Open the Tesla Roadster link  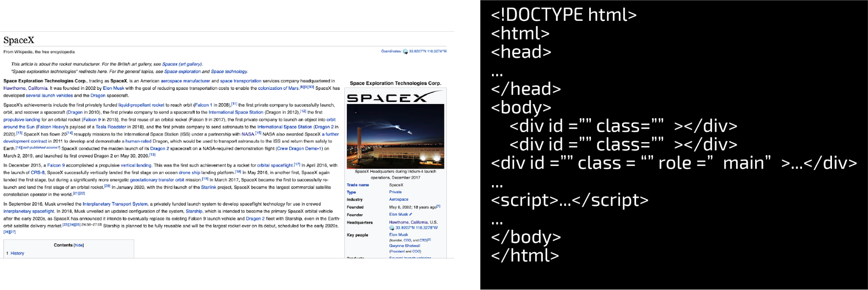pos(111,127)
